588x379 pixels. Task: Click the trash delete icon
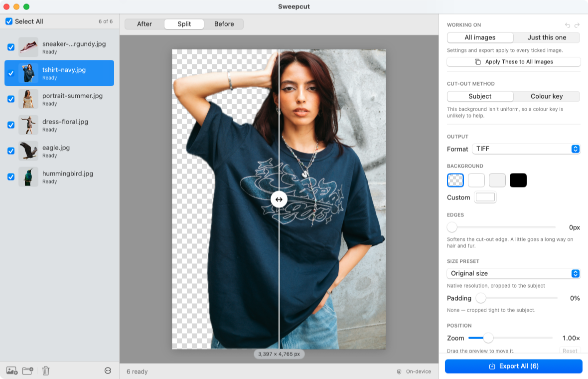[x=46, y=371]
